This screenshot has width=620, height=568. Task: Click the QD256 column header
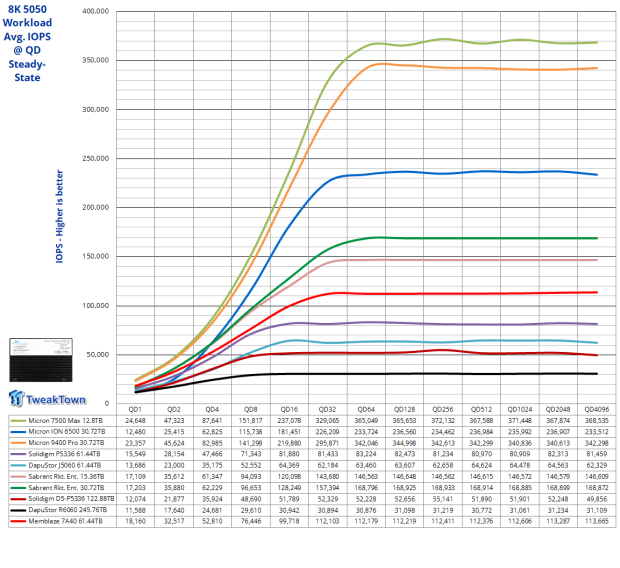click(x=443, y=409)
